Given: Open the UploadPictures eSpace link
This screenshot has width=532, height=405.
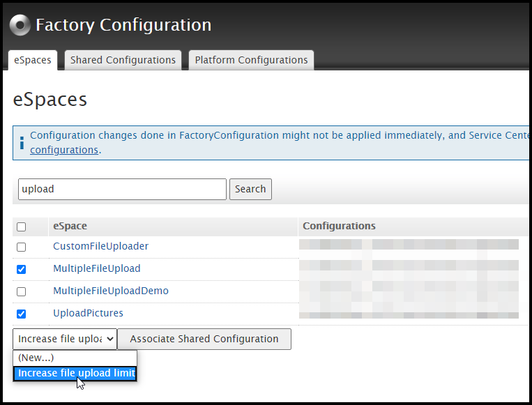Looking at the screenshot, I should 88,313.
